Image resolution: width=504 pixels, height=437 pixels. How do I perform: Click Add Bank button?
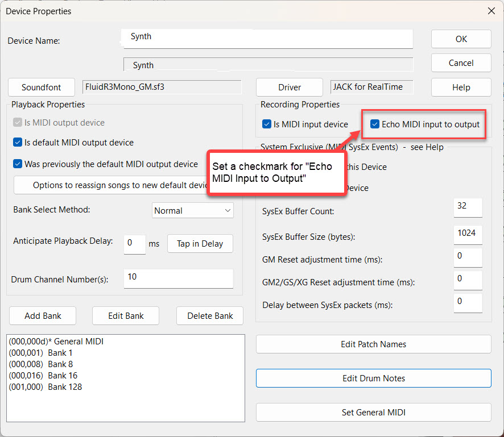coord(43,316)
